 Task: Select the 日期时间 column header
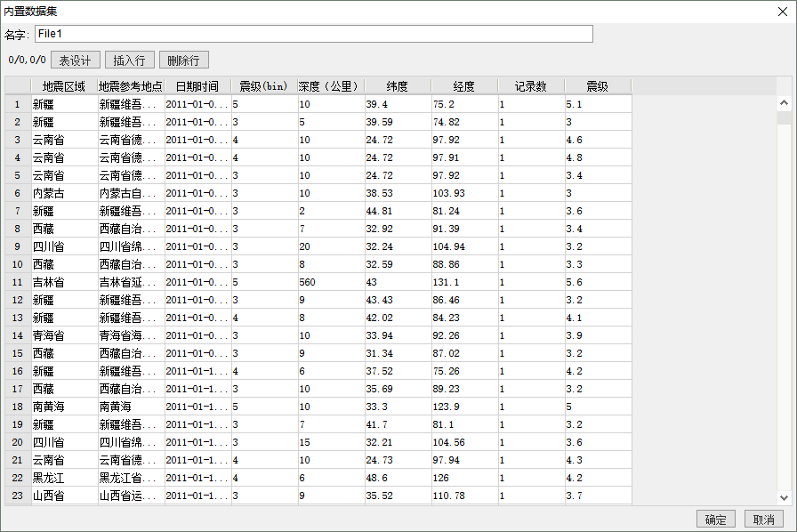197,86
